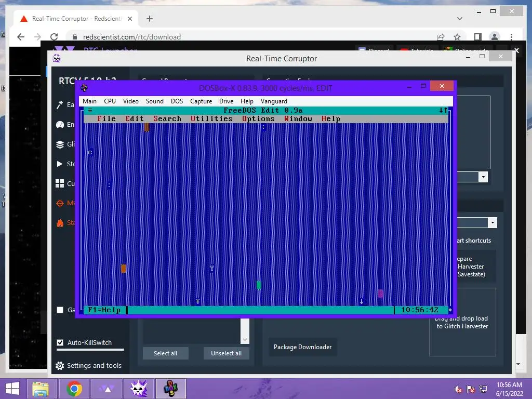Open Edit menu in FreeDOS Edit
The width and height of the screenshot is (532, 399).
coord(135,119)
